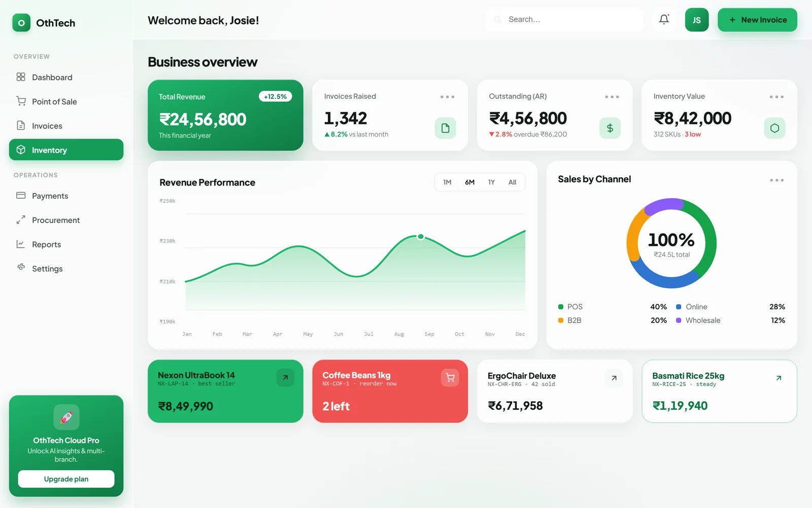This screenshot has width=812, height=508.
Task: Focus the Search input field
Action: 564,20
